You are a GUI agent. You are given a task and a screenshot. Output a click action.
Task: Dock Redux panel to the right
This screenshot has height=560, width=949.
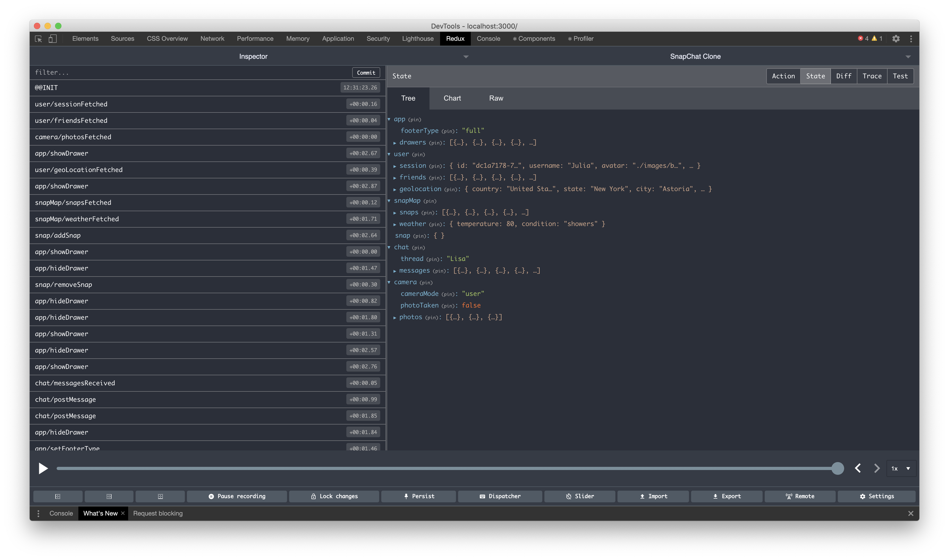coord(109,496)
